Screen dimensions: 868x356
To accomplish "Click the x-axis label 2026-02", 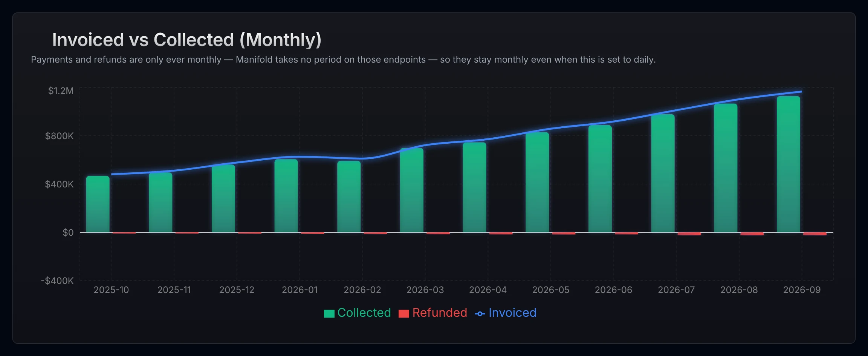I will 362,290.
